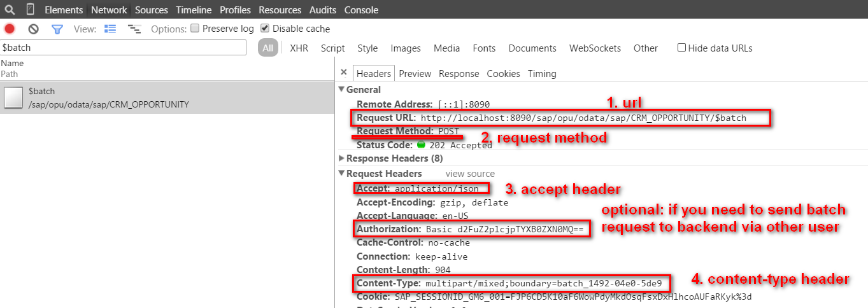Screen dimensions: 868x308
Task: Open the Cookies detail tab
Action: coord(503,74)
